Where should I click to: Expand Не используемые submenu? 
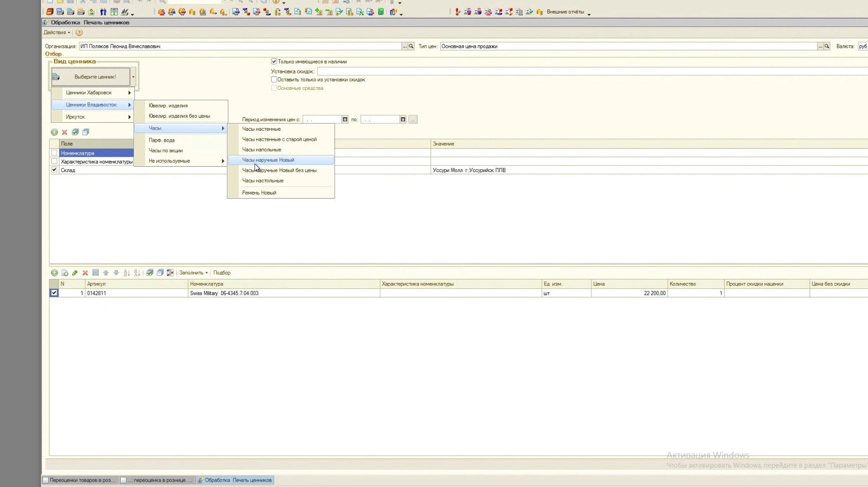click(x=181, y=161)
